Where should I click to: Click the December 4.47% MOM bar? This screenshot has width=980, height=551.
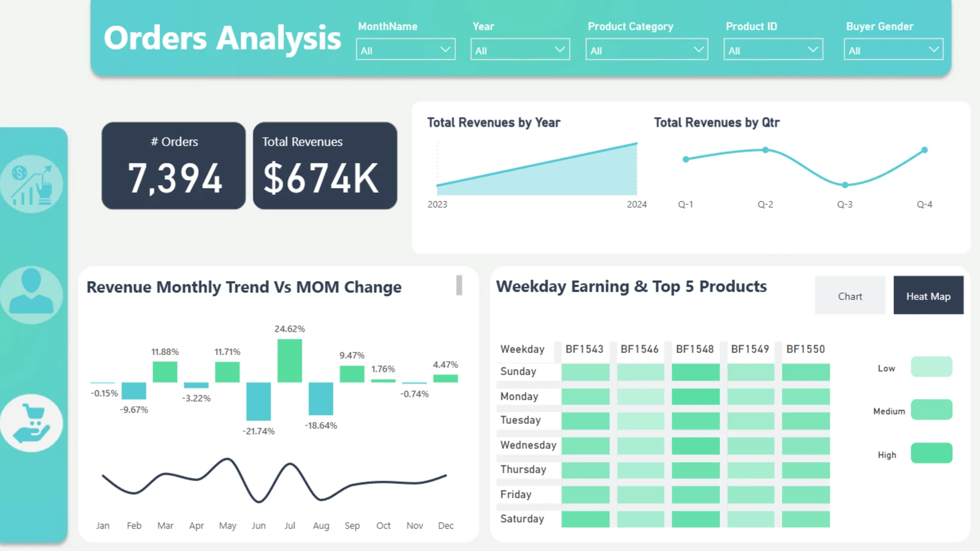445,378
